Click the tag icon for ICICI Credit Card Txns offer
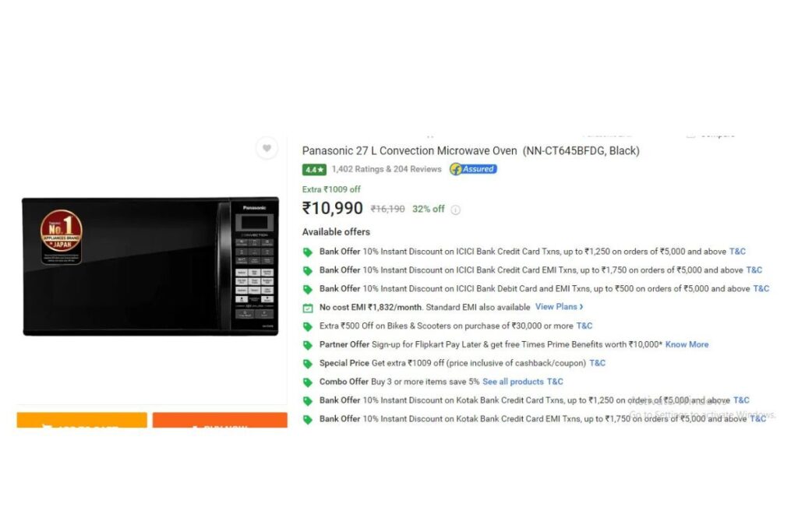 point(307,252)
